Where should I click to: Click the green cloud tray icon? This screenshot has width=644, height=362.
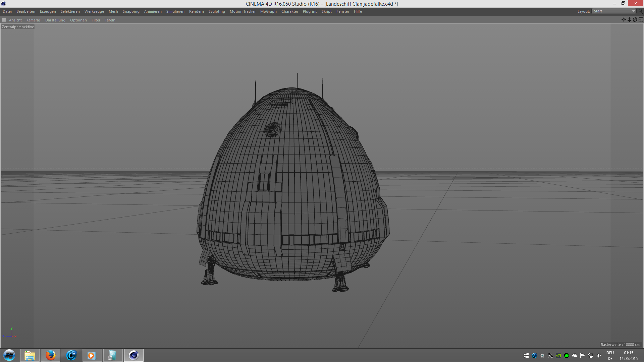point(567,356)
